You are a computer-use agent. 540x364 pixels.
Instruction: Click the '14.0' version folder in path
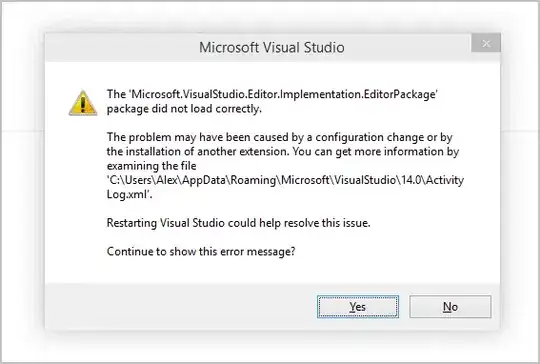point(411,180)
